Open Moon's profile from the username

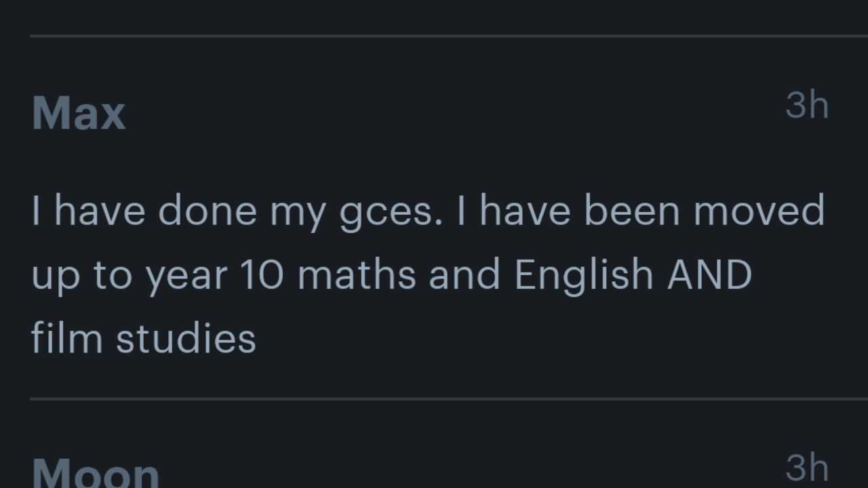(96, 473)
